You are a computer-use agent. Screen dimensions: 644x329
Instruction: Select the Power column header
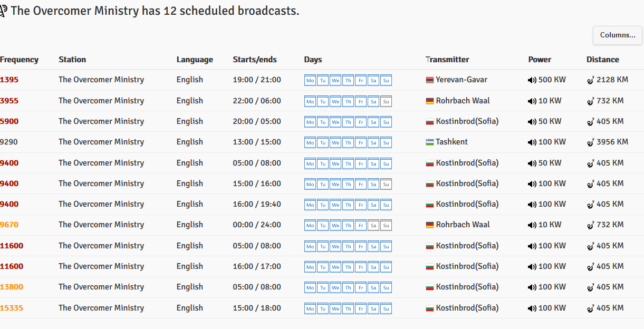pyautogui.click(x=540, y=60)
